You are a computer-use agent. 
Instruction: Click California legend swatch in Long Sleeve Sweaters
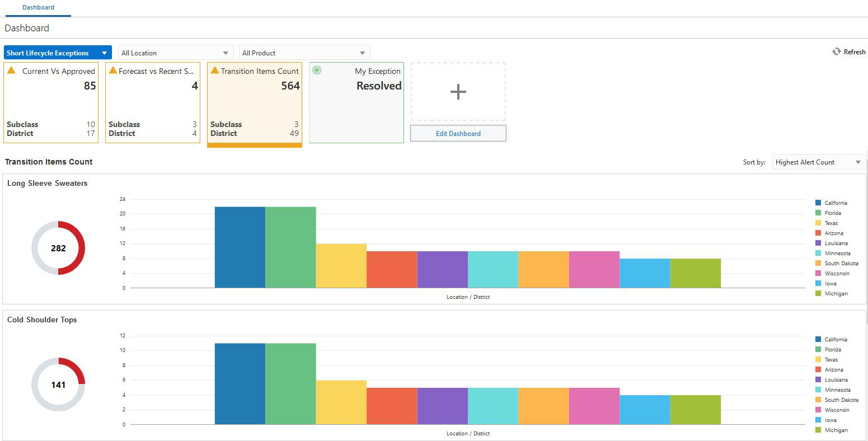click(818, 203)
